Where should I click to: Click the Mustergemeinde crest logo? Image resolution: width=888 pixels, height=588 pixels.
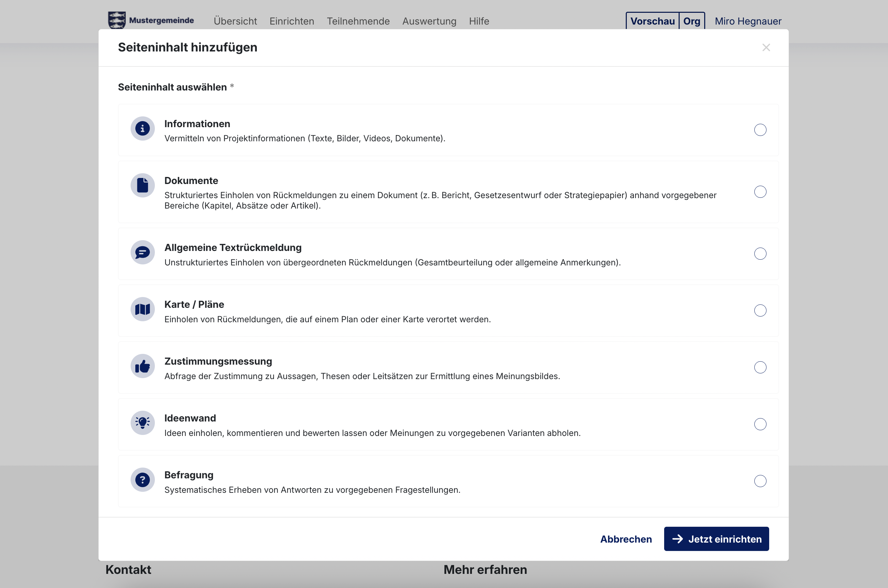pyautogui.click(x=117, y=20)
